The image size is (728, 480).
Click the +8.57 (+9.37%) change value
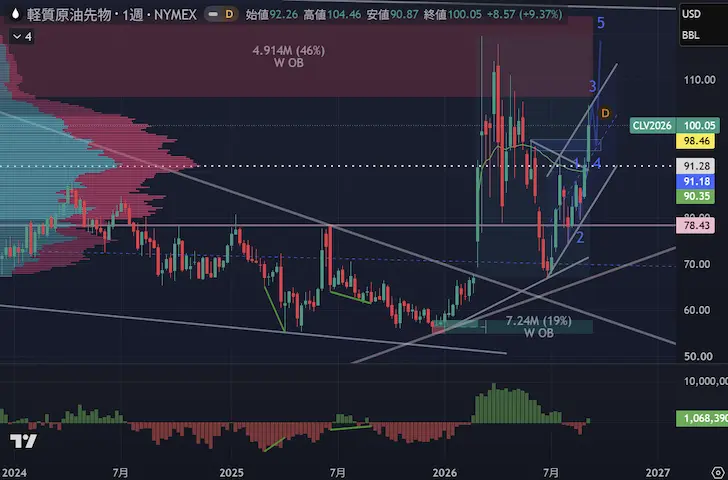pyautogui.click(x=525, y=14)
